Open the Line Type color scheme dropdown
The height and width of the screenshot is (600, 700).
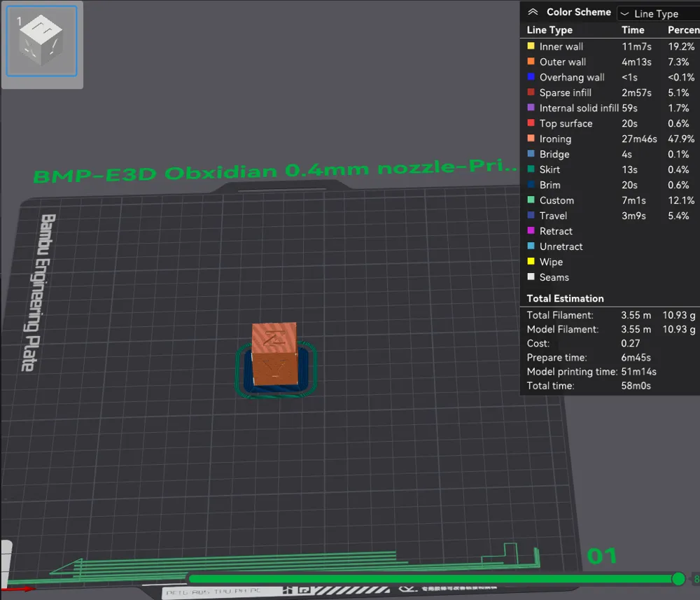(657, 13)
